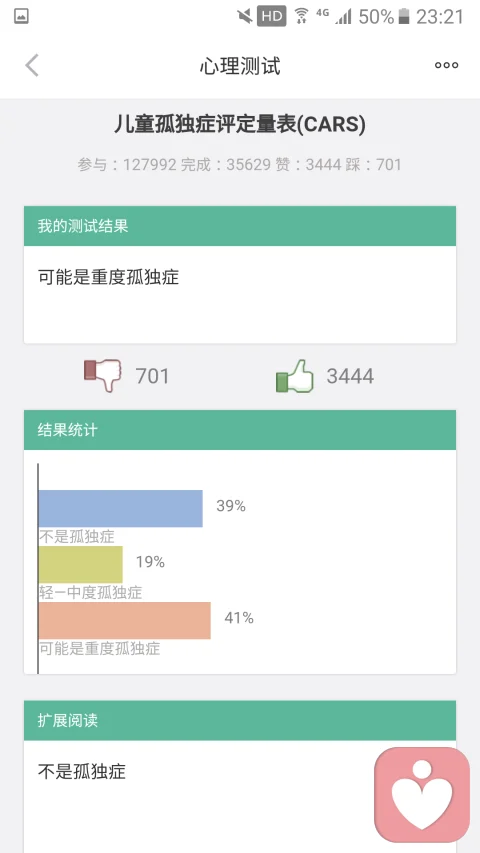Open the 扩展阅读 section header

240,720
